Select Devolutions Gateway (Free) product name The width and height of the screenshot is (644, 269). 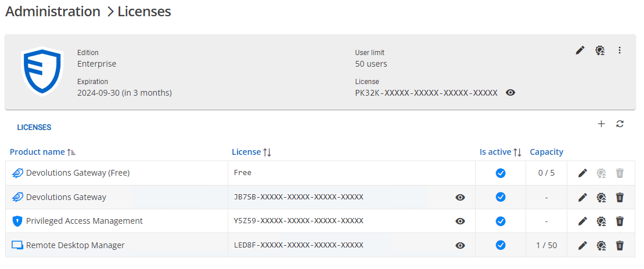[78, 173]
